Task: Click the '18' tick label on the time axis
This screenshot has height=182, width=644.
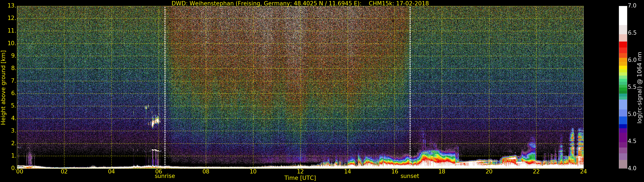Action: 442,172
